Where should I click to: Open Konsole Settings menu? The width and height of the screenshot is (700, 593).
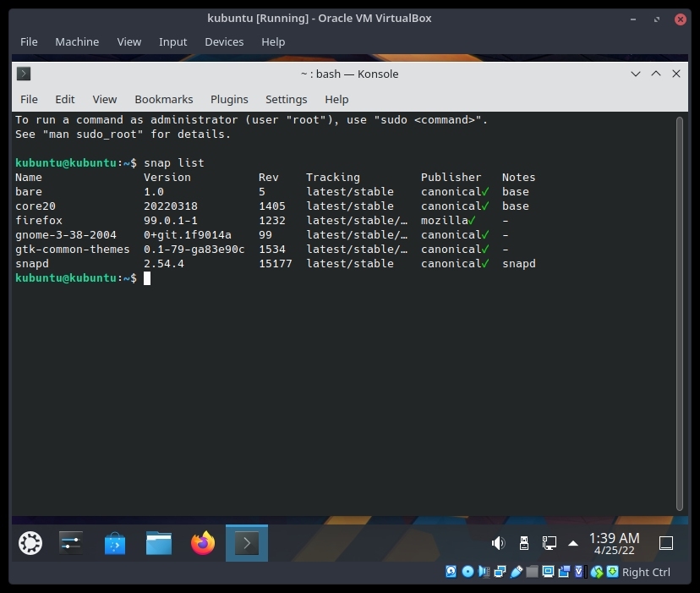click(x=286, y=99)
